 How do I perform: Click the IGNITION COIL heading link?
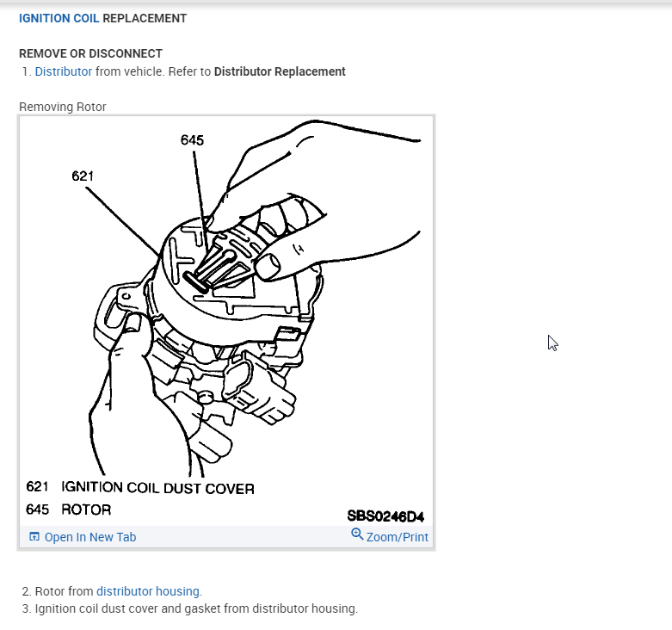pos(59,18)
